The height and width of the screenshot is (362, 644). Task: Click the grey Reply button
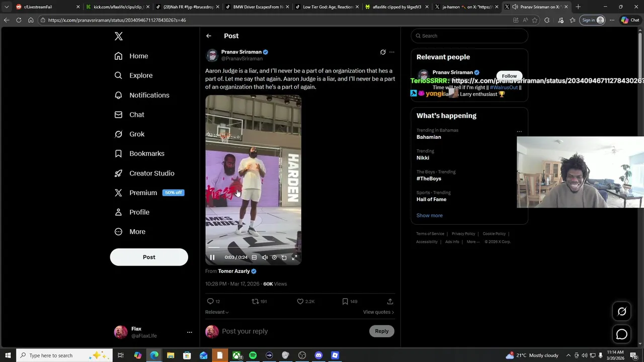[382, 331]
